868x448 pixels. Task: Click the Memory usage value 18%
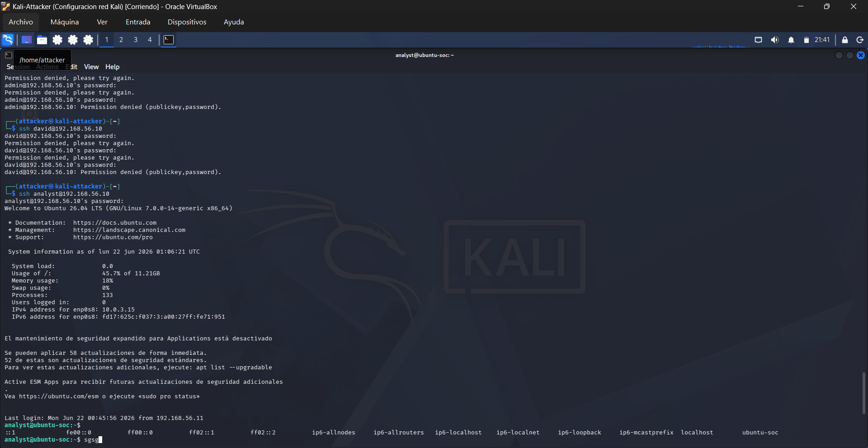(108, 281)
